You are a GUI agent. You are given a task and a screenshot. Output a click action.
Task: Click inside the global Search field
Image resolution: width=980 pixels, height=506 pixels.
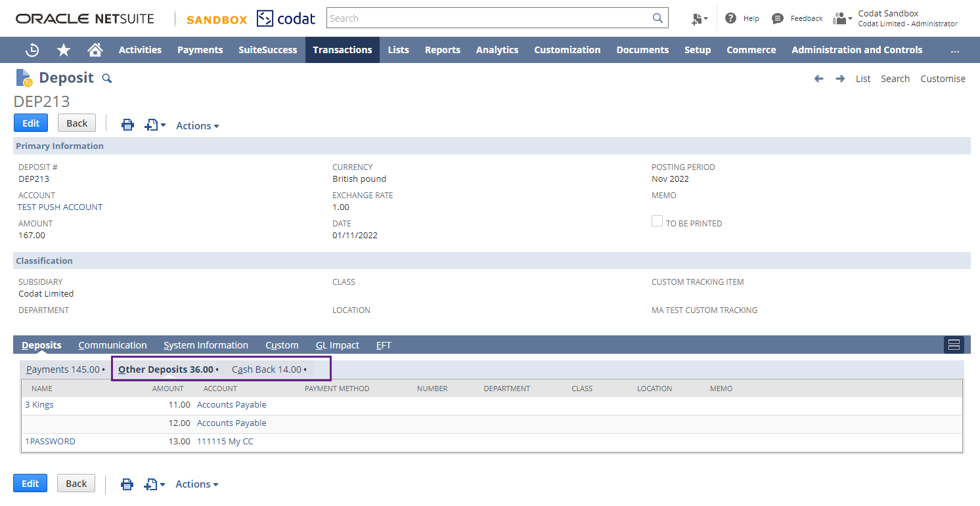[x=493, y=18]
